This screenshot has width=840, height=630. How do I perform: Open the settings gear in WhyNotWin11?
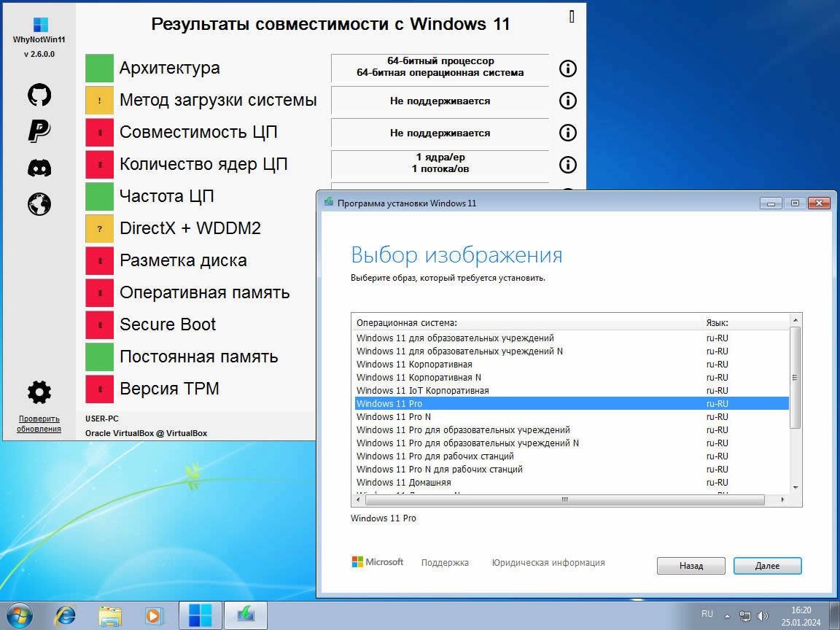(39, 392)
